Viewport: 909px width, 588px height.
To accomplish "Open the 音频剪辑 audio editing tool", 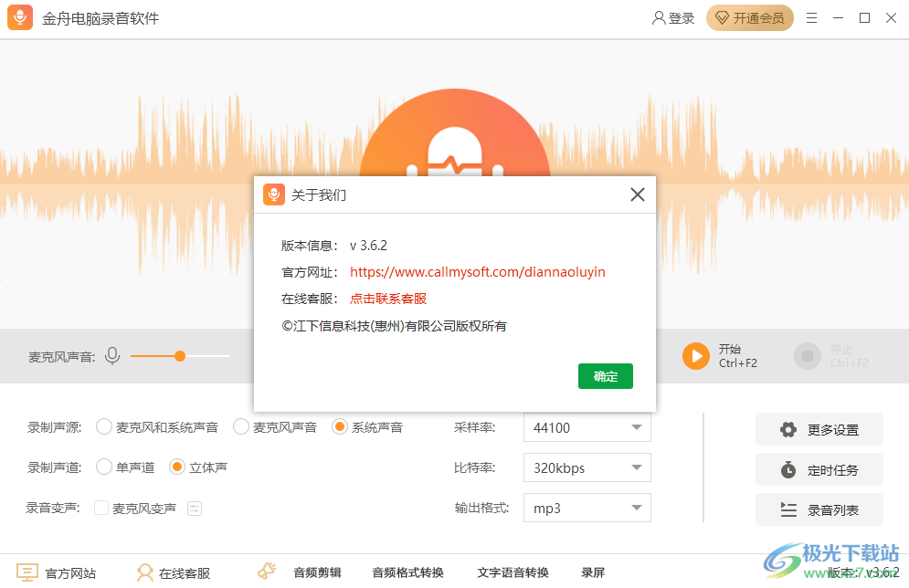I will click(318, 572).
